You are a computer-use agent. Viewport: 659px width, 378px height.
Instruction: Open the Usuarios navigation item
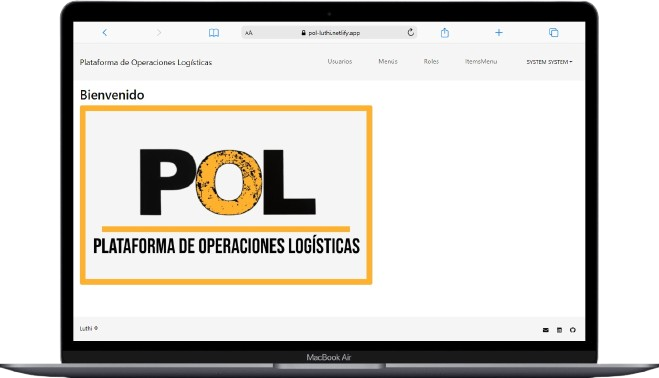340,61
